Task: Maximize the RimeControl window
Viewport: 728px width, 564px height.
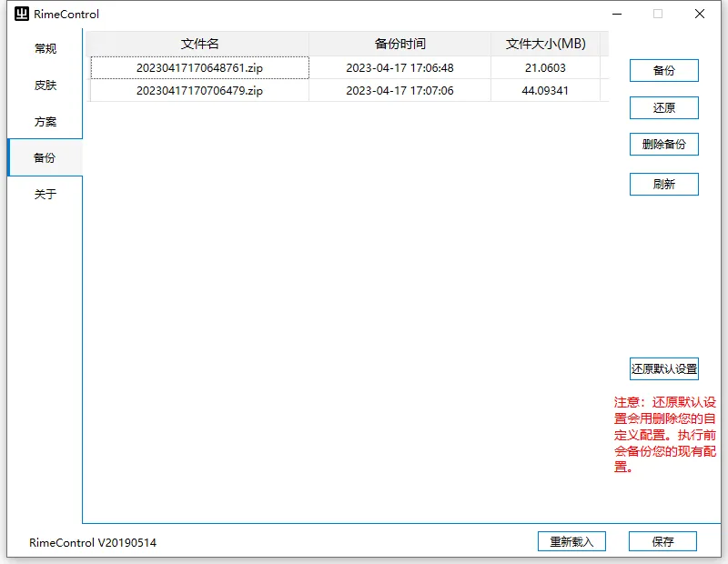Action: coord(658,14)
